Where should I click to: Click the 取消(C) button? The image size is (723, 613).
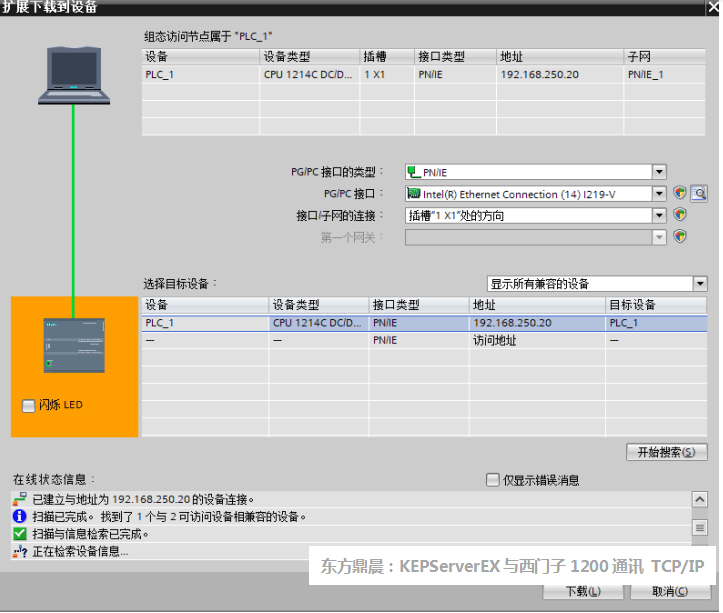coord(670,592)
